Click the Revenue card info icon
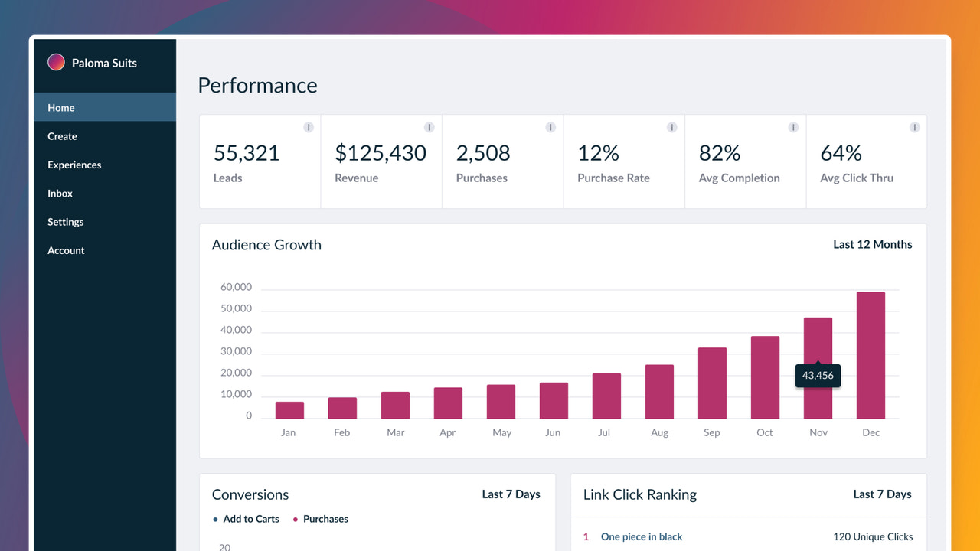 point(430,127)
